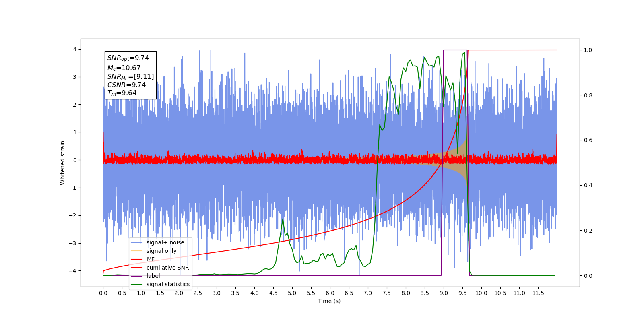This screenshot has width=644, height=322.
Task: Click the right y-axis tick label 0.6
Action: coord(588,140)
